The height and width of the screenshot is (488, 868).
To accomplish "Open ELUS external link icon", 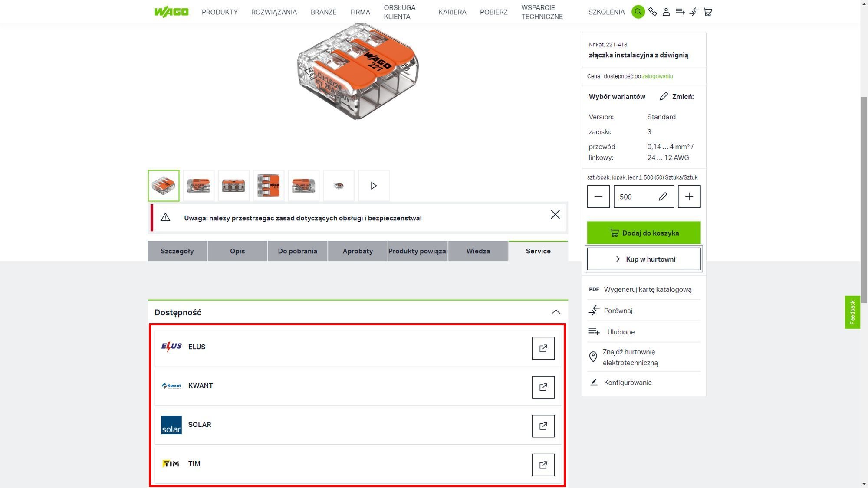I will [x=543, y=348].
